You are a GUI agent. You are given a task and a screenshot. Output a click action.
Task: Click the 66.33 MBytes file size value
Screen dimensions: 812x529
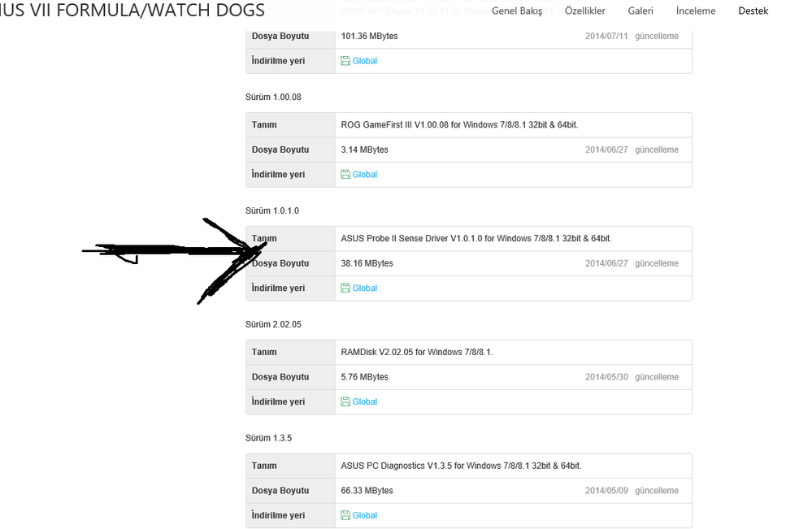pos(367,490)
